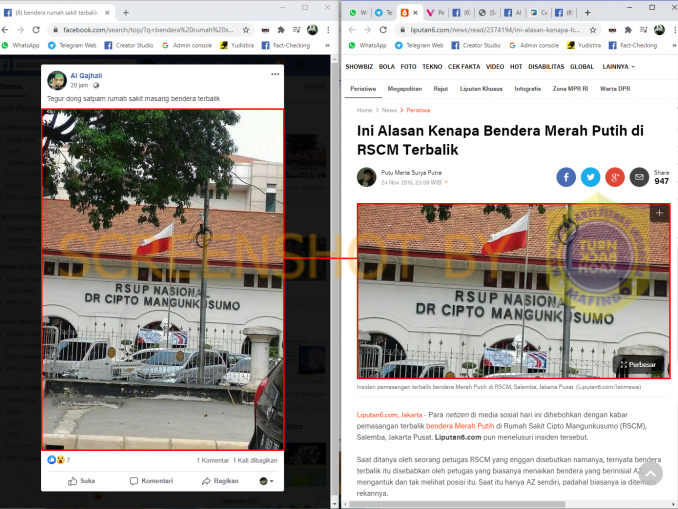This screenshot has width=678, height=509.
Task: Expand date chevron beside 24 Nov 2015
Action: click(x=446, y=182)
